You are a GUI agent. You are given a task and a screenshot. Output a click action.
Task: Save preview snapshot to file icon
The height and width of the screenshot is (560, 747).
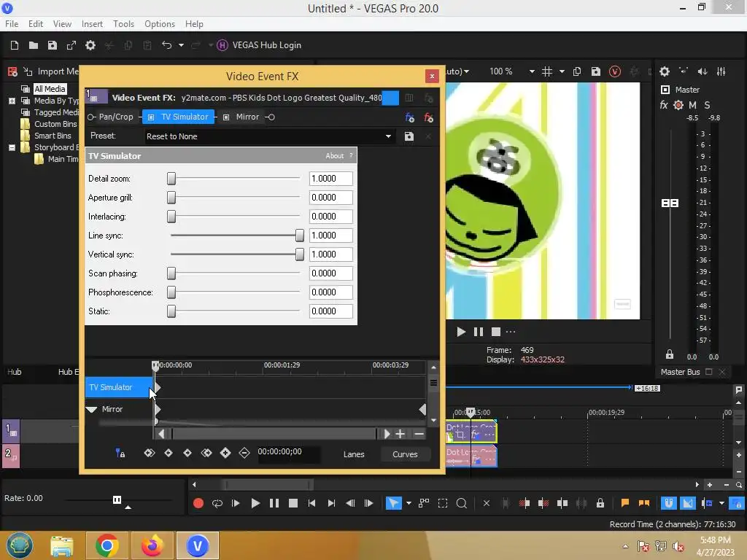pos(595,71)
